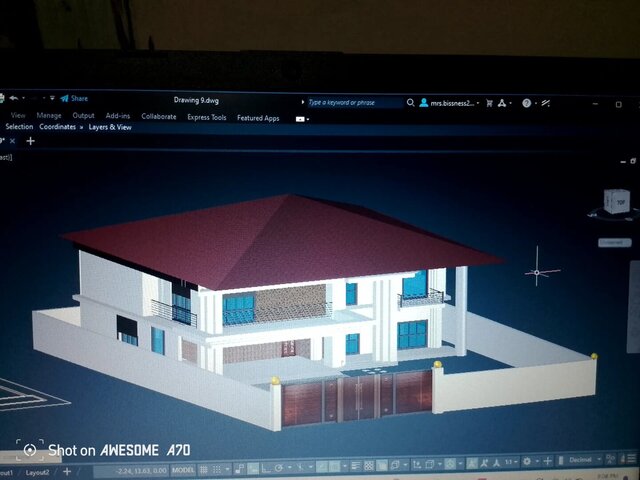Viewport: 640px width, 480px height.
Task: Toggle Dynamic Input in status bar
Action: click(253, 468)
